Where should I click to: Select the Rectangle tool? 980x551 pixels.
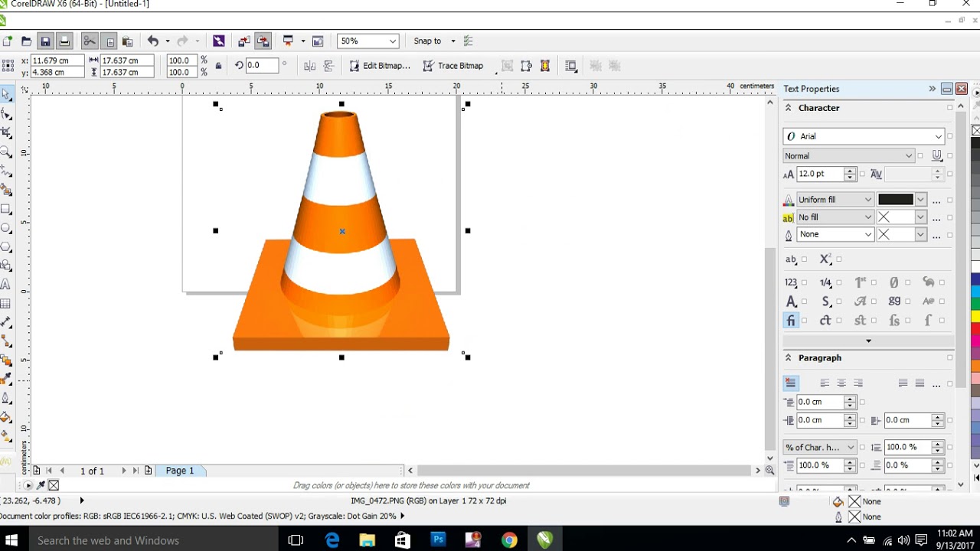pyautogui.click(x=6, y=209)
